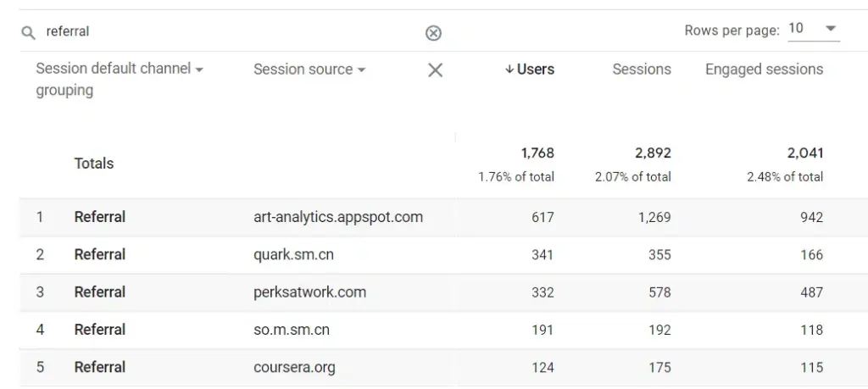Click the search magnifier icon
The width and height of the screenshot is (868, 389).
coord(28,32)
